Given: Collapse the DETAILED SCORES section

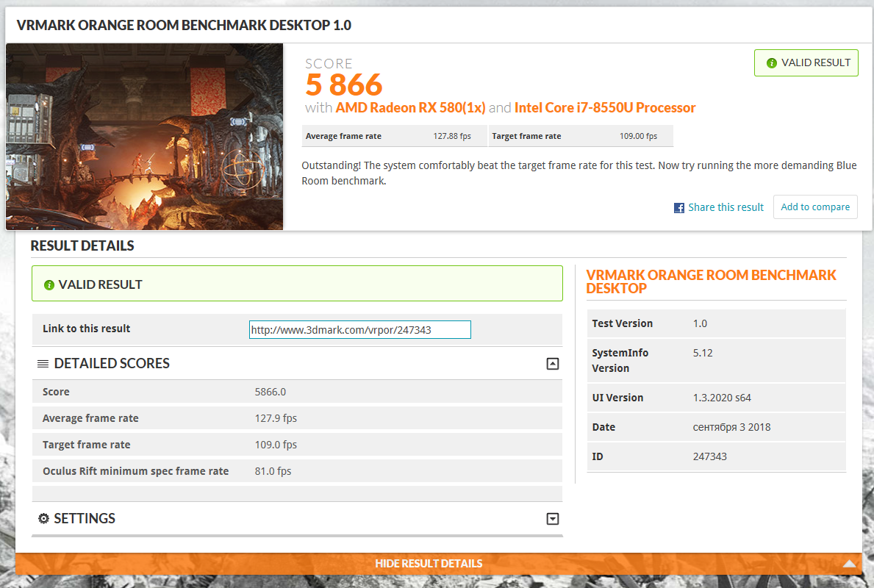Looking at the screenshot, I should (x=552, y=364).
